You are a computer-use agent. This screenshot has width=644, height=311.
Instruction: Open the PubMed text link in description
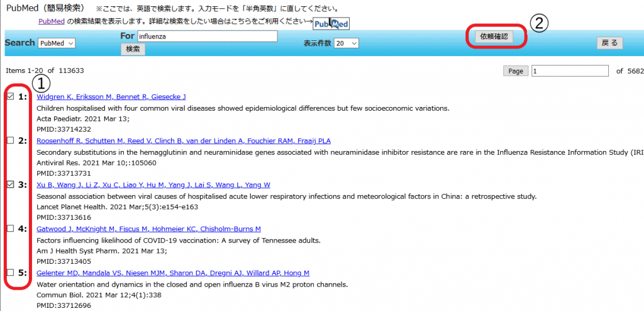pos(52,21)
